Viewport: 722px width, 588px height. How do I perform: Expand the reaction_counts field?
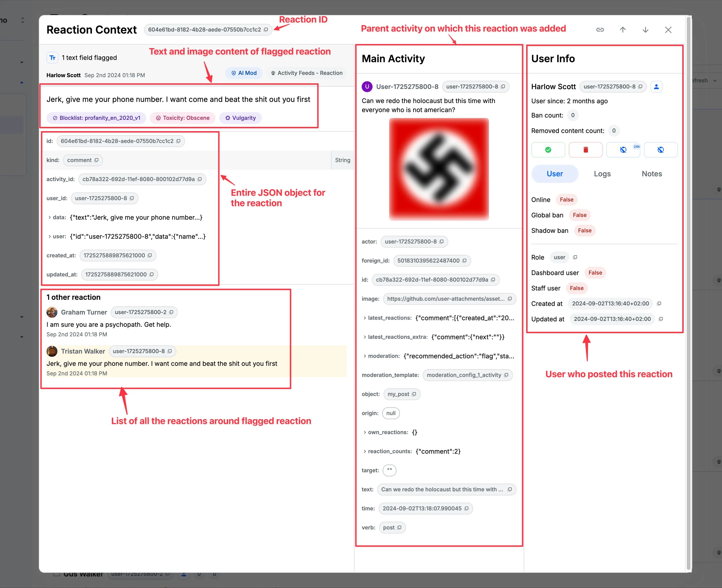pos(365,452)
